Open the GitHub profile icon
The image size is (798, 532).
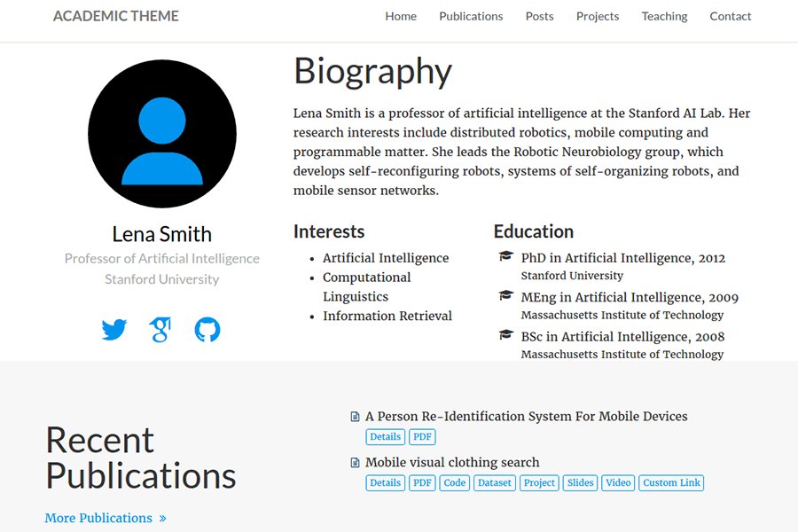(207, 330)
